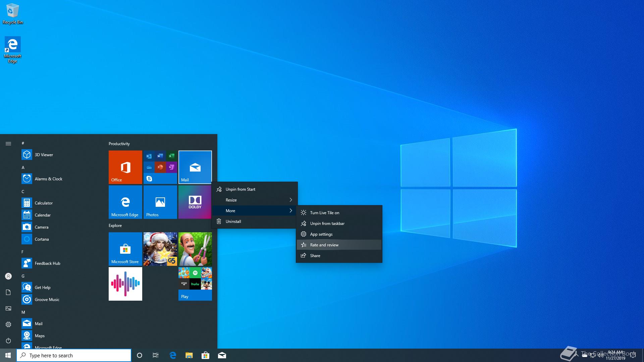Click the Windows Start button
Screen dimensions: 644x362
tap(8, 355)
